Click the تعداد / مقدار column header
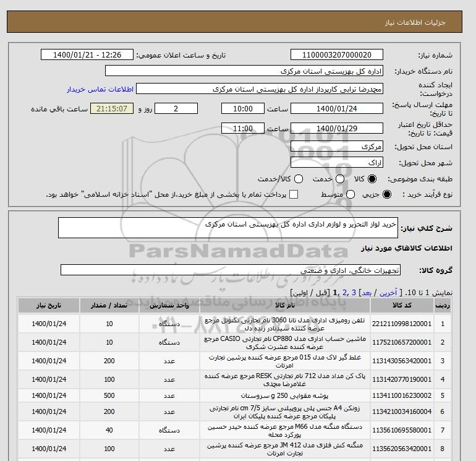Screen dimensions: 476x461 tap(109, 306)
